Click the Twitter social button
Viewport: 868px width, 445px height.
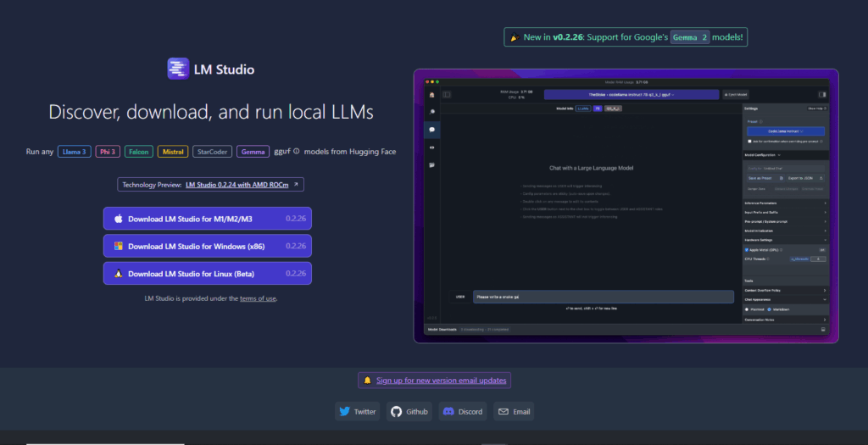point(357,411)
